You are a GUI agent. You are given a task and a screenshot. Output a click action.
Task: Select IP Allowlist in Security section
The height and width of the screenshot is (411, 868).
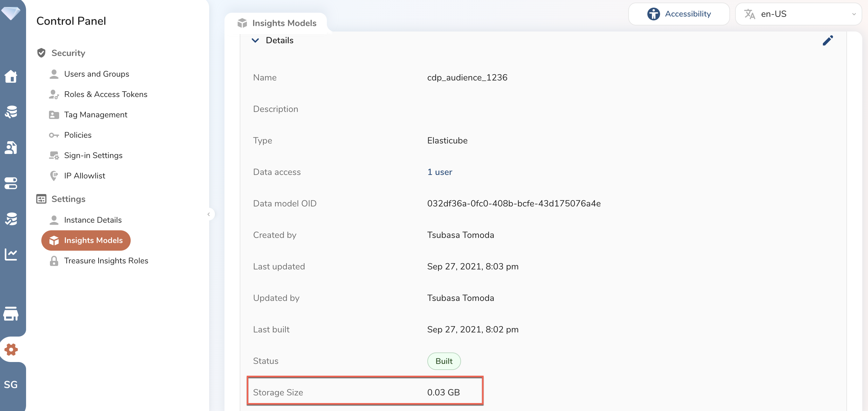pos(85,176)
